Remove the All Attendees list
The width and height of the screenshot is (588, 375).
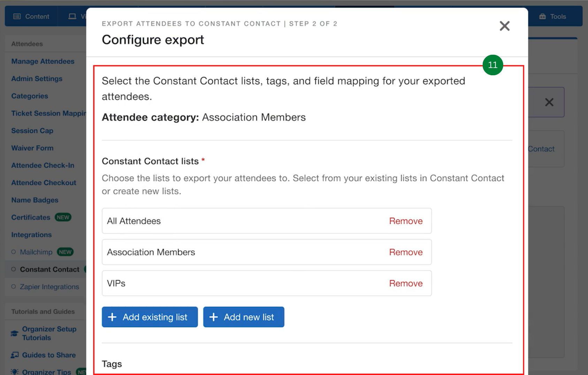[x=406, y=221]
